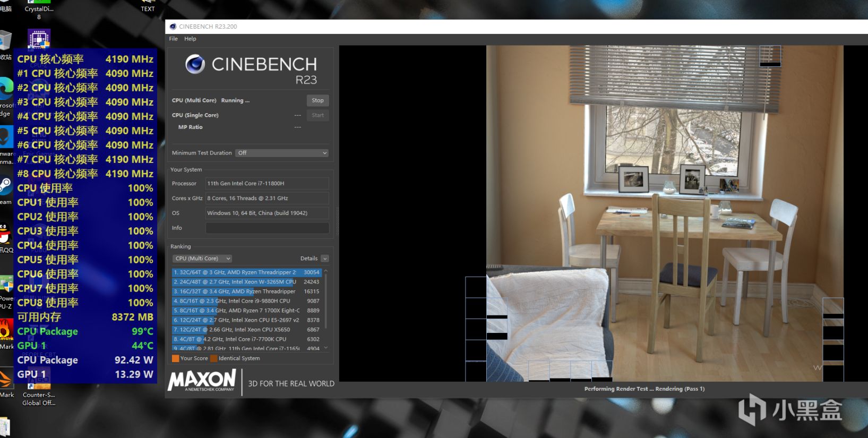Select the AMD Ryzen 7 1700X ranking row
Image resolution: width=868 pixels, height=438 pixels.
(247, 311)
